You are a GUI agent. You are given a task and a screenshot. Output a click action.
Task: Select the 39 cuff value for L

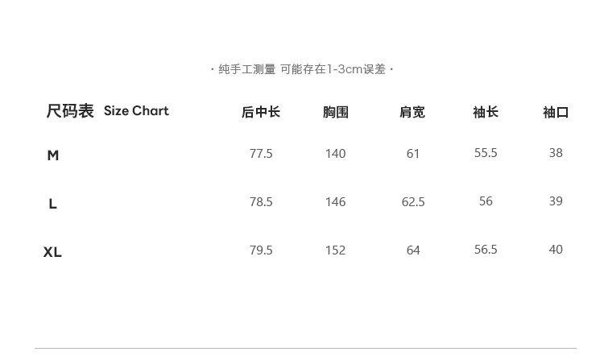click(556, 201)
